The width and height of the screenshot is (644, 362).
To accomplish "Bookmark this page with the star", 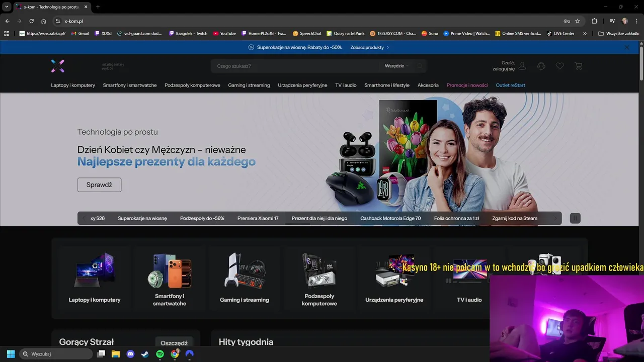I will click(578, 21).
